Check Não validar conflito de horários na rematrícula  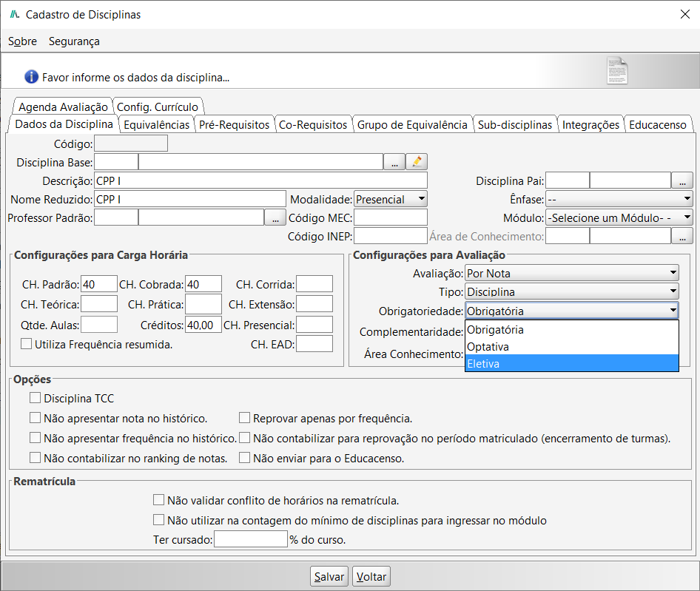pos(158,500)
